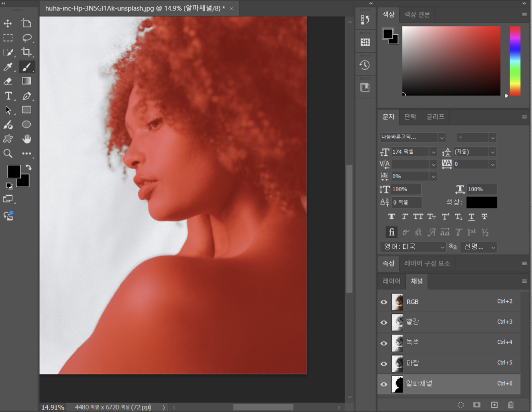Image resolution: width=532 pixels, height=412 pixels.
Task: Click the Faux Bold text style button
Action: point(391,217)
